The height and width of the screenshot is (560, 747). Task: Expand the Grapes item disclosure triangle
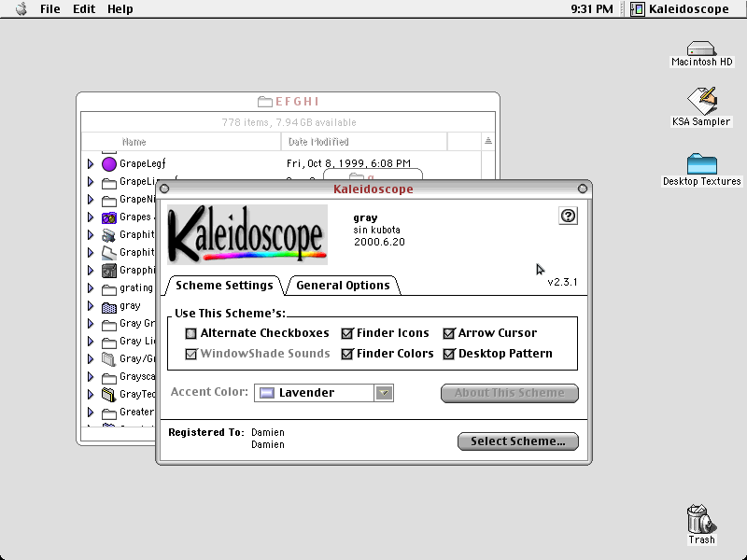91,217
